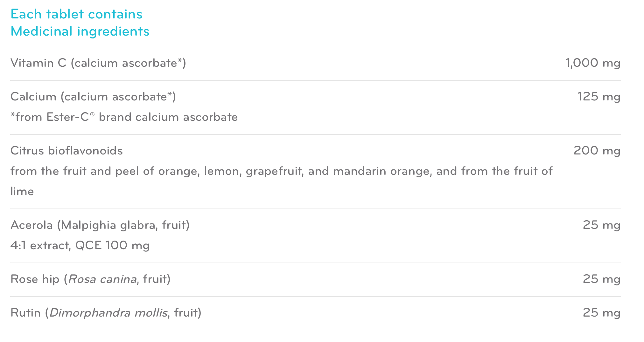Select the 'Vitamin C (calcium ascorbate*)' ingredient label
The height and width of the screenshot is (342, 644).
[x=98, y=63]
